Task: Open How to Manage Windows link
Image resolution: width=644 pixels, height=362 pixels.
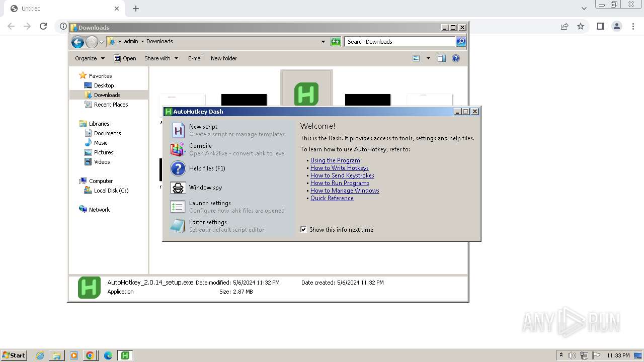Action: click(x=345, y=191)
